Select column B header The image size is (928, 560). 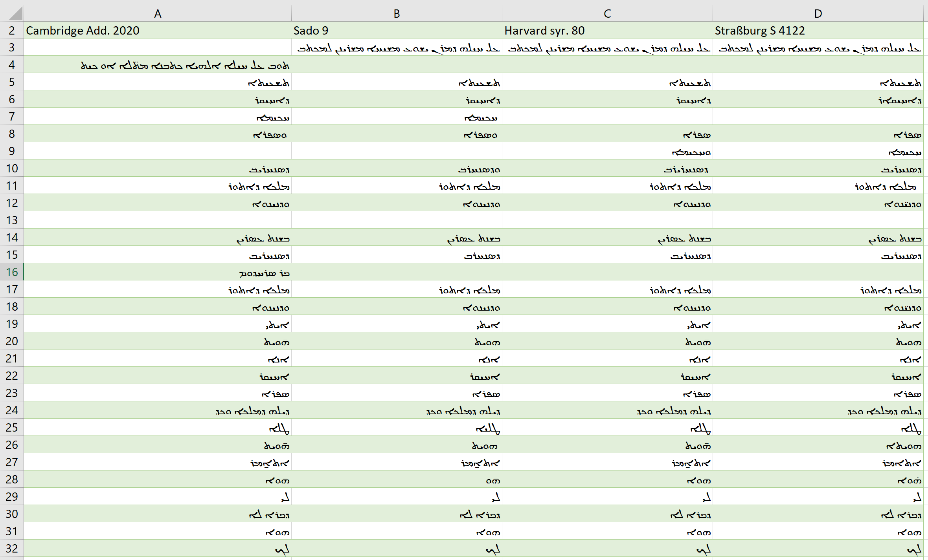[x=397, y=14]
